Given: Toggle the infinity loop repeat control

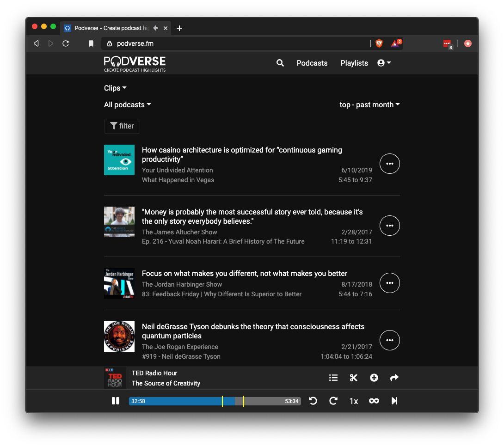Looking at the screenshot, I should pyautogui.click(x=374, y=401).
